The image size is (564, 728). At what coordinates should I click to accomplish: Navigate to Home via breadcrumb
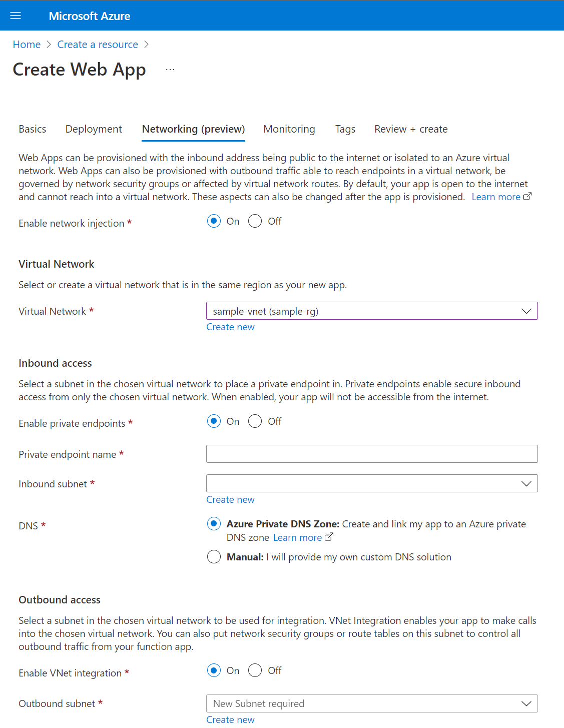tap(27, 44)
